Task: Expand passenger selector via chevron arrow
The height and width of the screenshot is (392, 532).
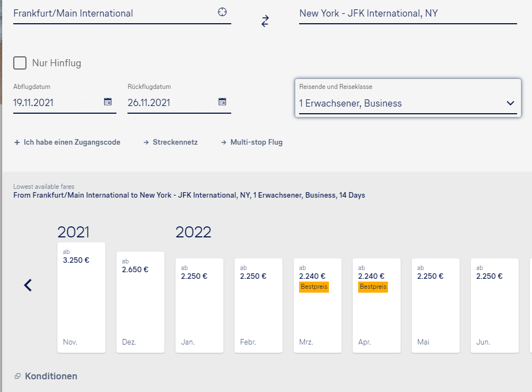Action: point(510,103)
